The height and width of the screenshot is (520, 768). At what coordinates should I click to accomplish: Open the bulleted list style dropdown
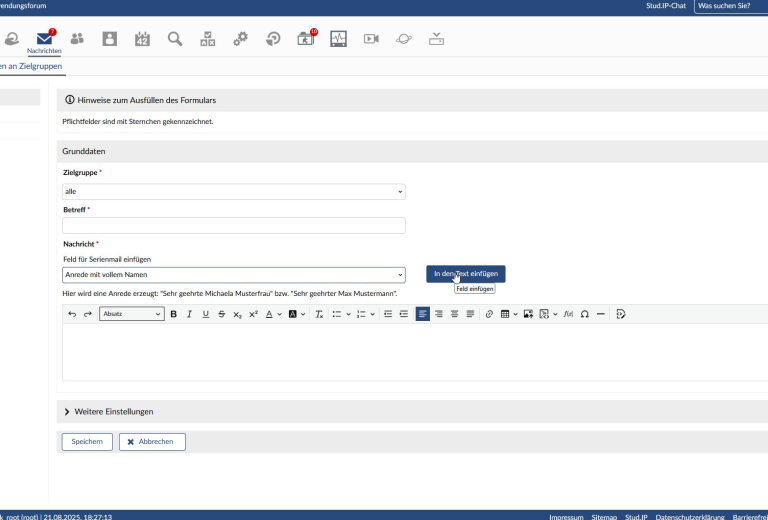(348, 314)
